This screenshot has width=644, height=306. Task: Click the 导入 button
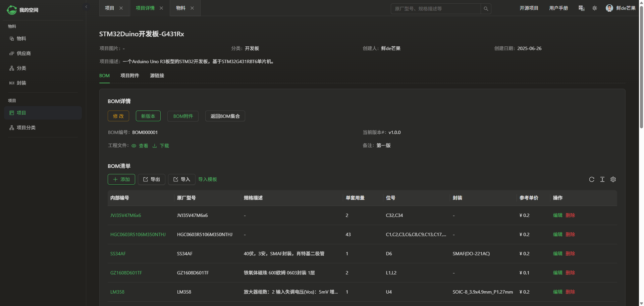click(x=182, y=179)
